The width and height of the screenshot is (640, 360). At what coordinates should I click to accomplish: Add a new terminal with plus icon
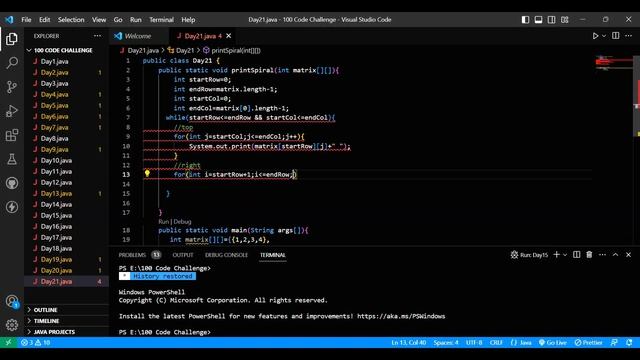556,255
